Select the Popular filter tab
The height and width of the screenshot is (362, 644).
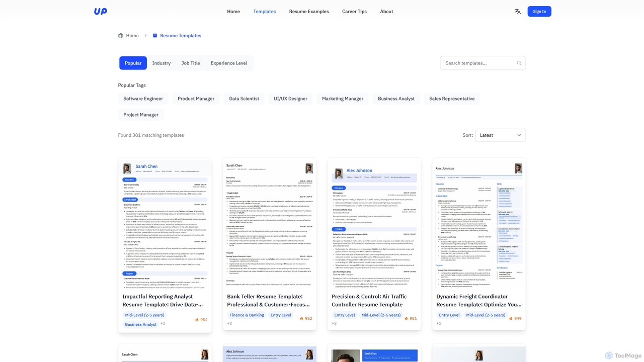click(133, 63)
